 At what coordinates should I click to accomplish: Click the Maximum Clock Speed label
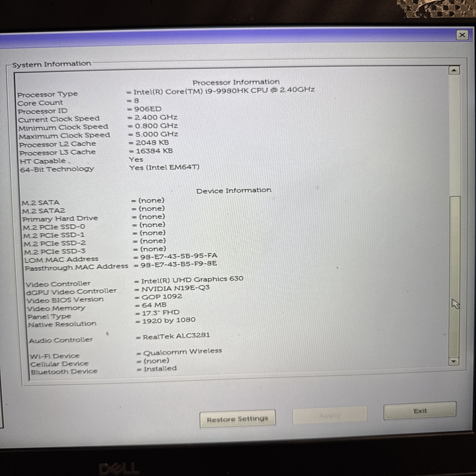64,136
